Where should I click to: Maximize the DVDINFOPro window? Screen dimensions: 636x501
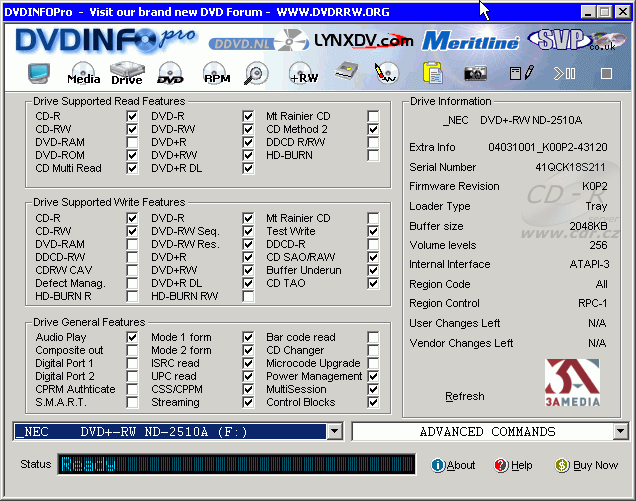(x=604, y=12)
